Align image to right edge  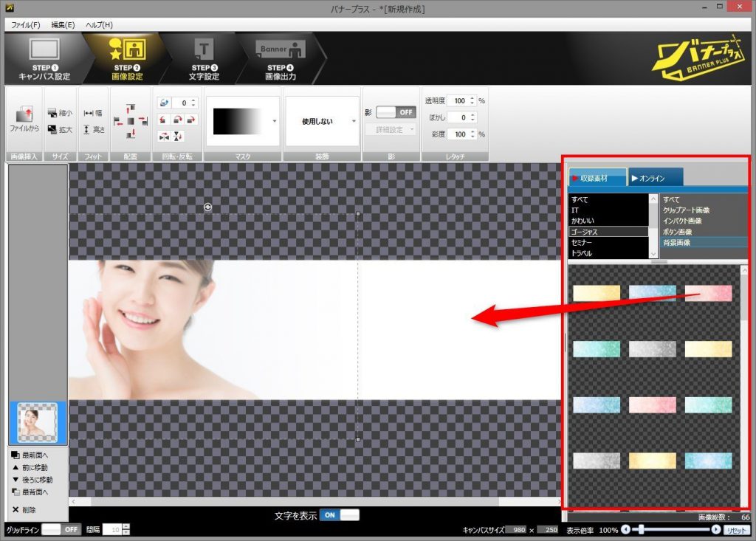coord(143,120)
